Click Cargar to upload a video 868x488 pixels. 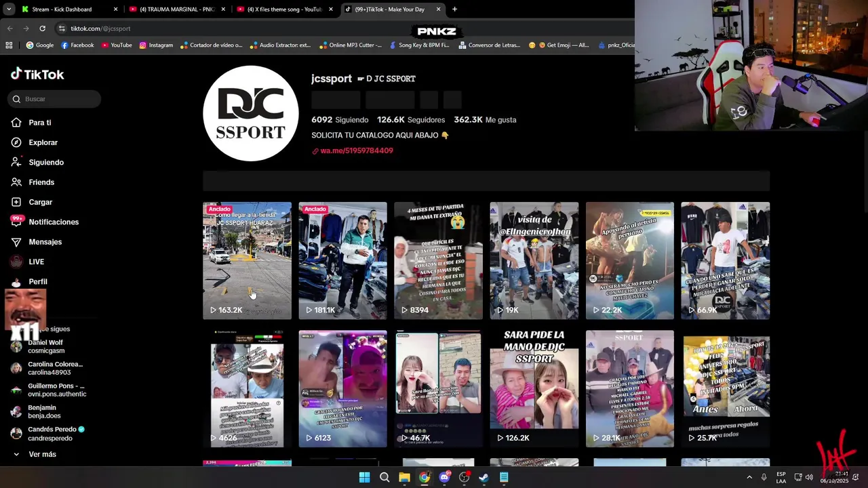pyautogui.click(x=31, y=202)
